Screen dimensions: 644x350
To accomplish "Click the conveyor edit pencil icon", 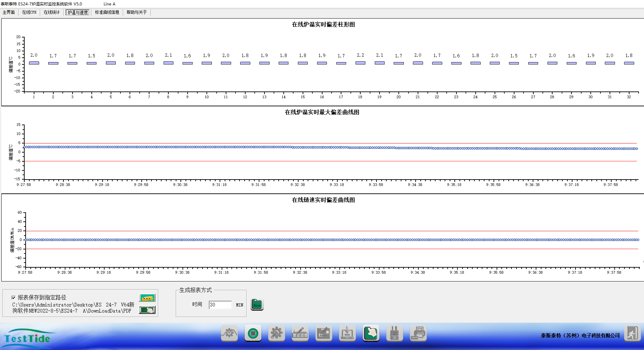I will pyautogui.click(x=300, y=333).
